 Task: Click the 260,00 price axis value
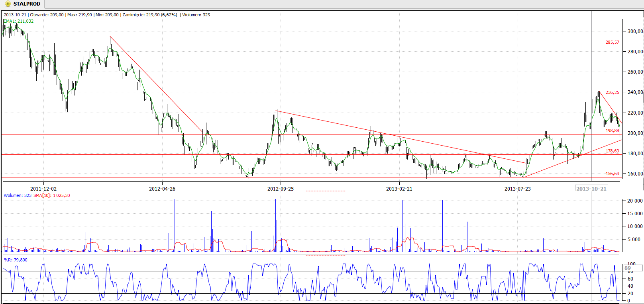[635, 72]
